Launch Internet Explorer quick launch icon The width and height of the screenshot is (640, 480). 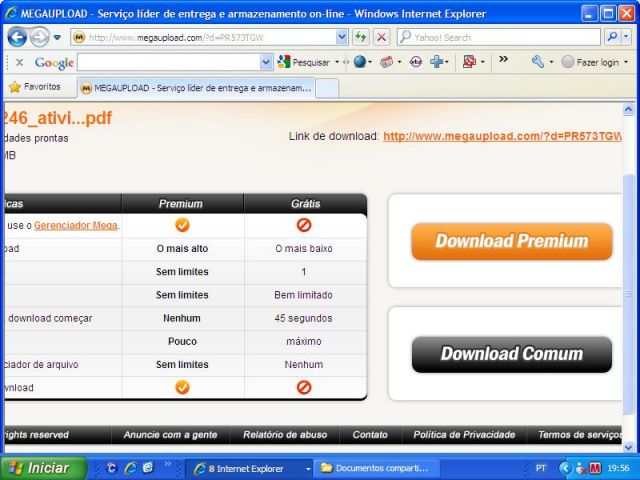pyautogui.click(x=130, y=468)
